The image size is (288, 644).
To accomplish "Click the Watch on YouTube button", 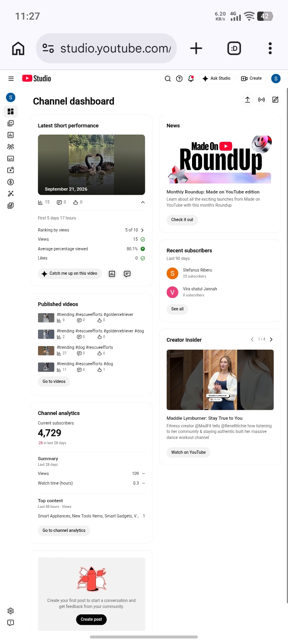I will pyautogui.click(x=188, y=453).
